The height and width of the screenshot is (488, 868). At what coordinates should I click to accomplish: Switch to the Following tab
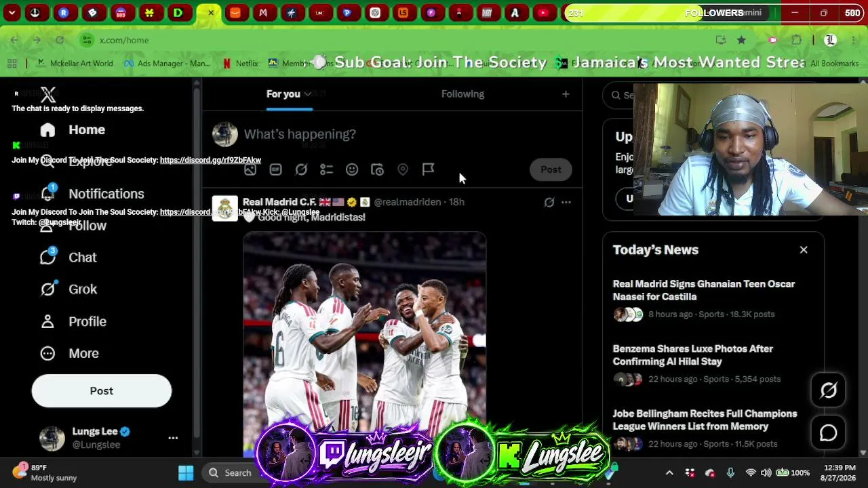[x=462, y=94]
